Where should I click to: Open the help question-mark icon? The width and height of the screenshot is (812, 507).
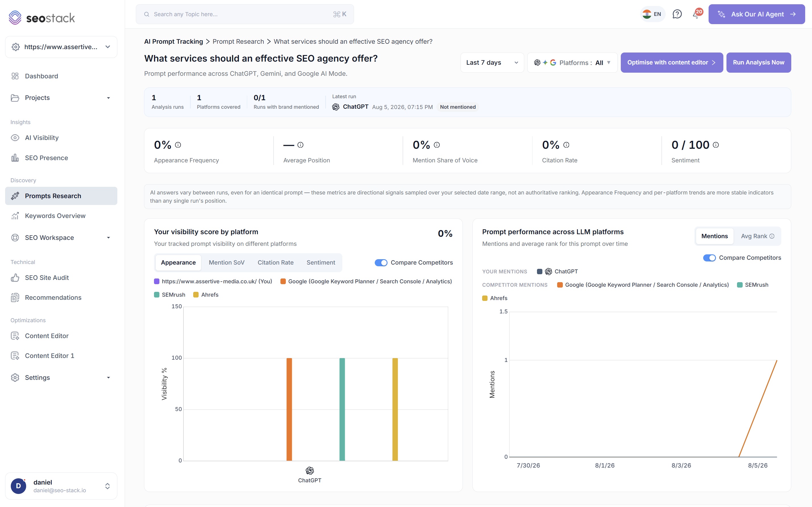pyautogui.click(x=677, y=14)
